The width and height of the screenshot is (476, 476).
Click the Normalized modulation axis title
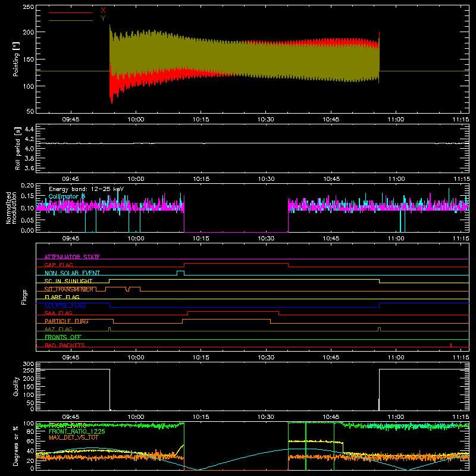click(x=11, y=208)
